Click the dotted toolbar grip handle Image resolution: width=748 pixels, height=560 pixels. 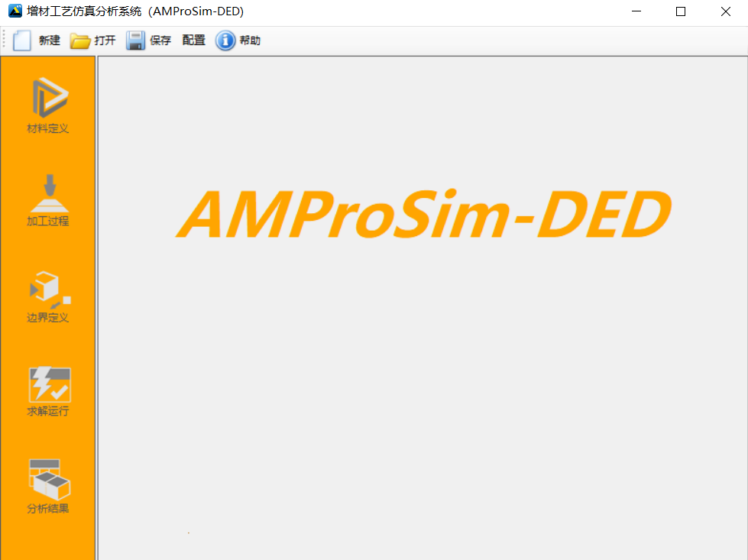[5, 40]
